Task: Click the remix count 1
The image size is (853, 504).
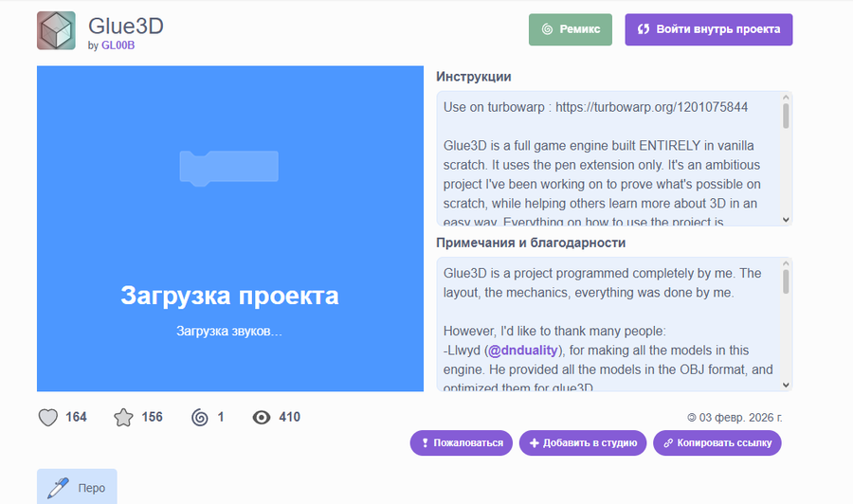Action: (220, 417)
